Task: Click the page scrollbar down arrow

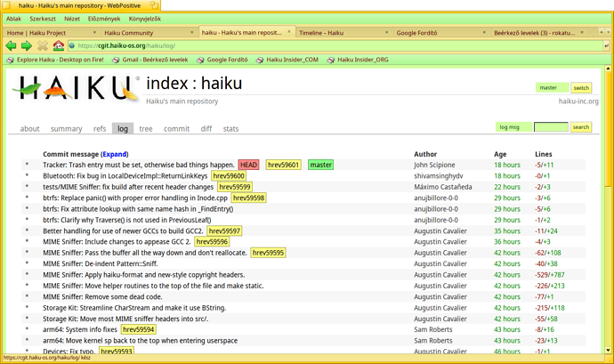Action: point(608,351)
